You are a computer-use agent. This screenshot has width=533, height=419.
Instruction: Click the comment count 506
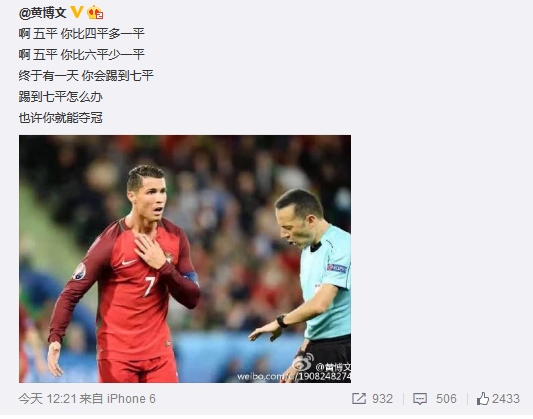[x=446, y=399]
